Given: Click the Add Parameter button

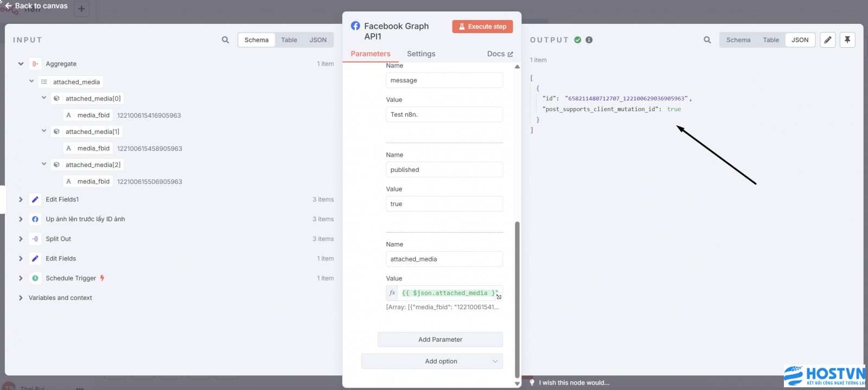Looking at the screenshot, I should pos(440,340).
